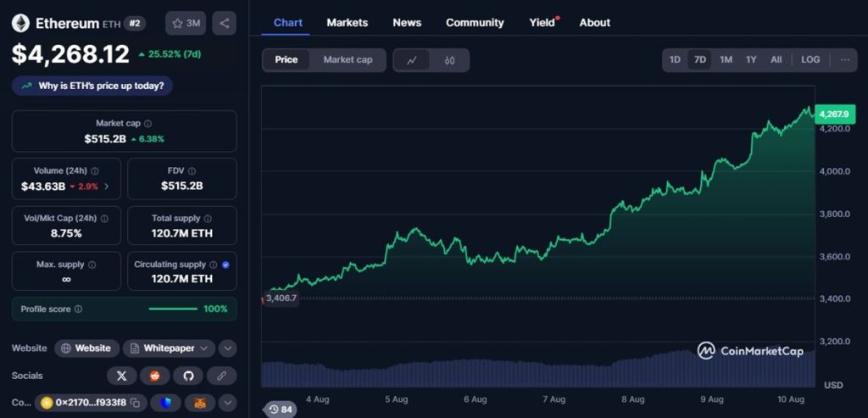The width and height of the screenshot is (868, 418).
Task: Open the official Website link
Action: (x=87, y=348)
